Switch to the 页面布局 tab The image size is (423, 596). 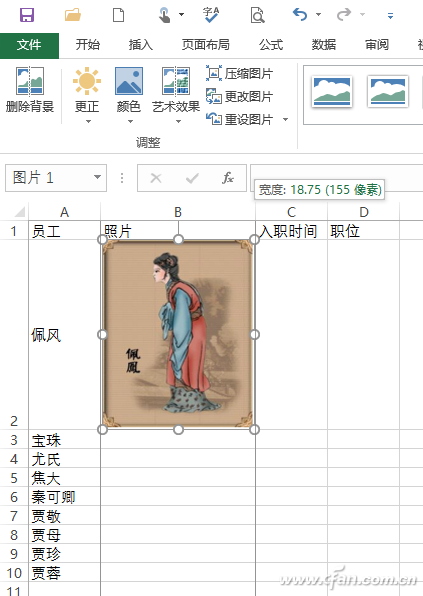pos(206,45)
